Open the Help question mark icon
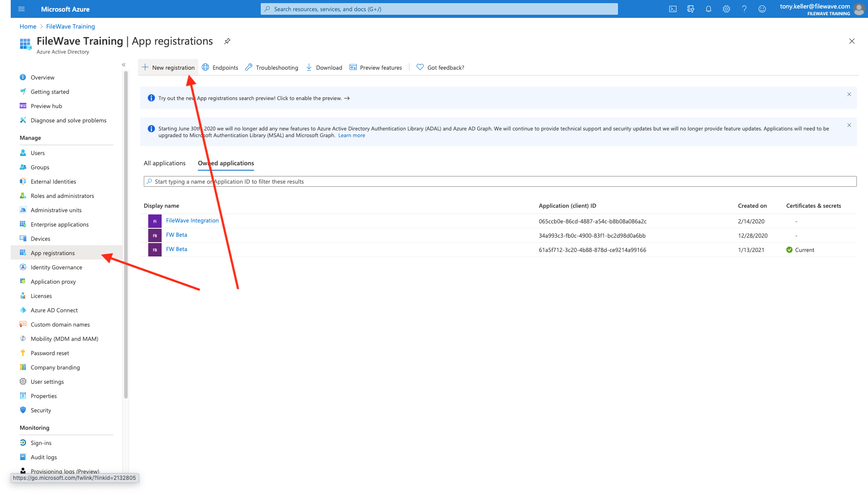 coord(744,9)
